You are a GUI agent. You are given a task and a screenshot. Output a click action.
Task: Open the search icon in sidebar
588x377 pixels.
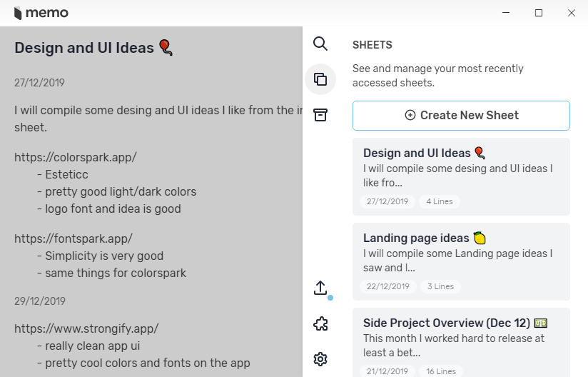pos(320,44)
